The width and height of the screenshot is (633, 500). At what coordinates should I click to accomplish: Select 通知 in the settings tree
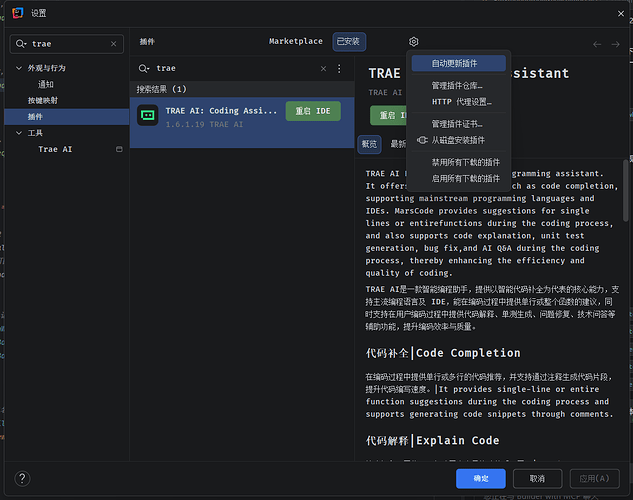pyautogui.click(x=46, y=84)
